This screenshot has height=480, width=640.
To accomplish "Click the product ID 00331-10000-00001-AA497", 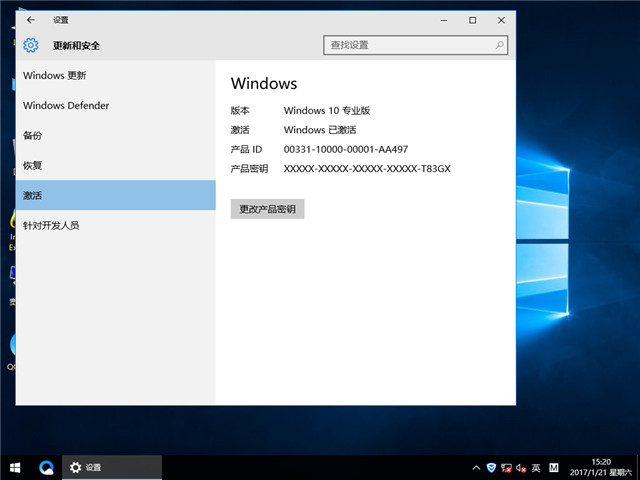I will (x=346, y=149).
